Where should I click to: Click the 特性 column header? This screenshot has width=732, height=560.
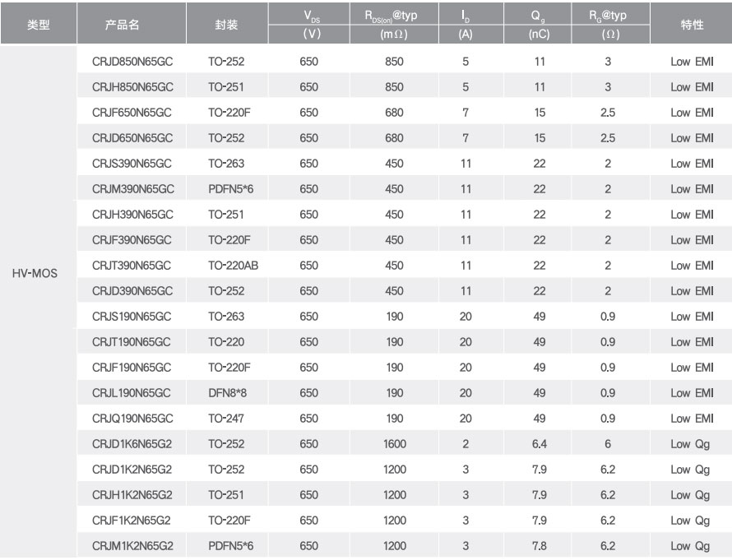[692, 25]
